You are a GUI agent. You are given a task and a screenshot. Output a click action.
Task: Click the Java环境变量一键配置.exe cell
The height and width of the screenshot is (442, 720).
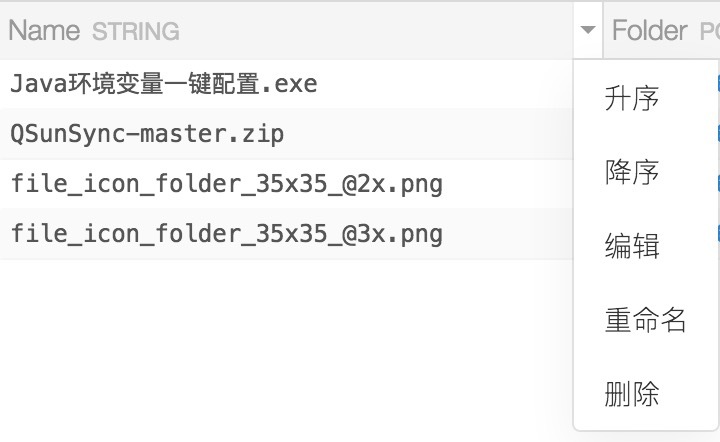163,84
